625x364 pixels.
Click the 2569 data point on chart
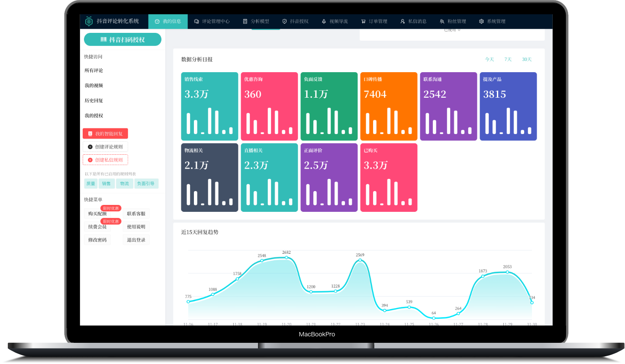point(360,260)
